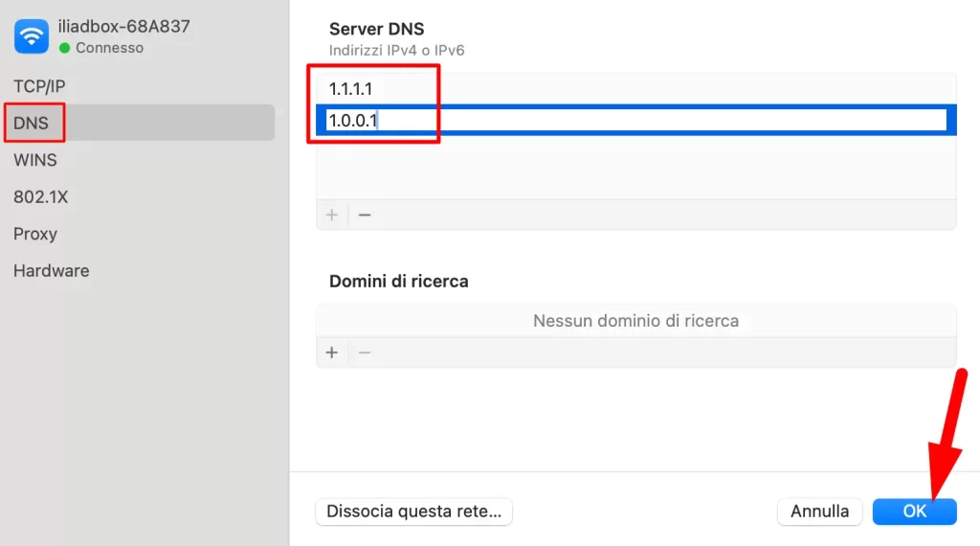Screen dimensions: 980x546
Task: Open the 802.1X section
Action: pyautogui.click(x=40, y=197)
